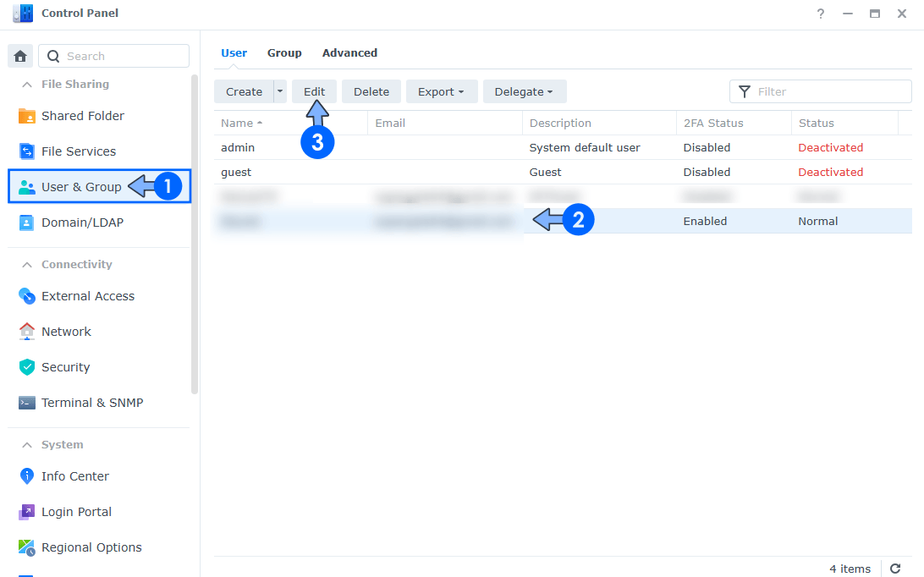Open Terminal & SNMP page
The width and height of the screenshot is (924, 577).
99,403
